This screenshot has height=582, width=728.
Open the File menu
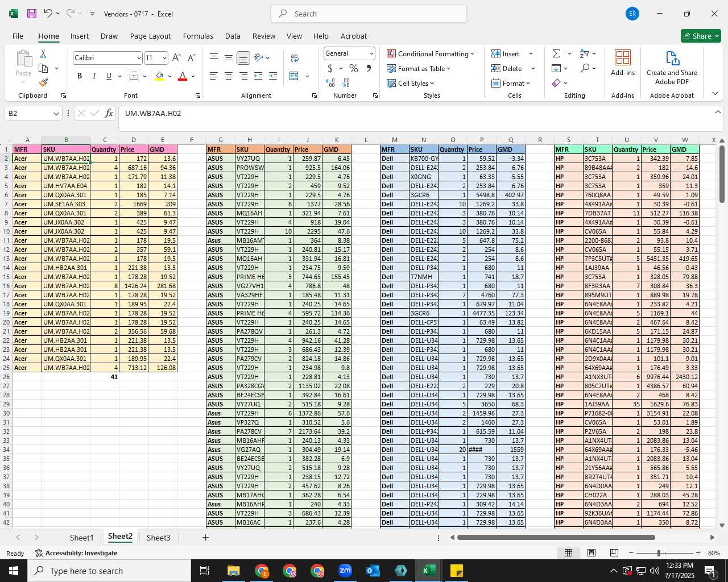pyautogui.click(x=18, y=36)
